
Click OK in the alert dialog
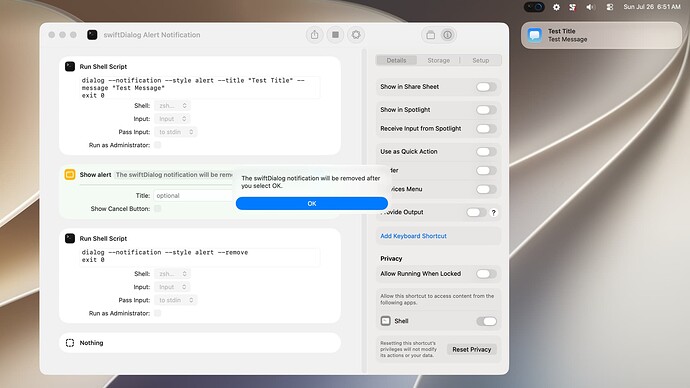[x=312, y=204]
